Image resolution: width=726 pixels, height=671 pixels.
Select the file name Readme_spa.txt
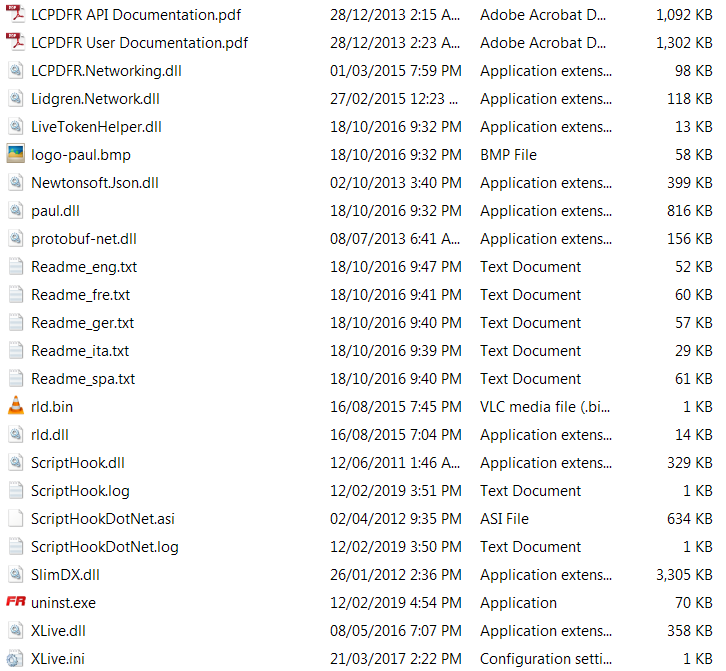(x=83, y=379)
